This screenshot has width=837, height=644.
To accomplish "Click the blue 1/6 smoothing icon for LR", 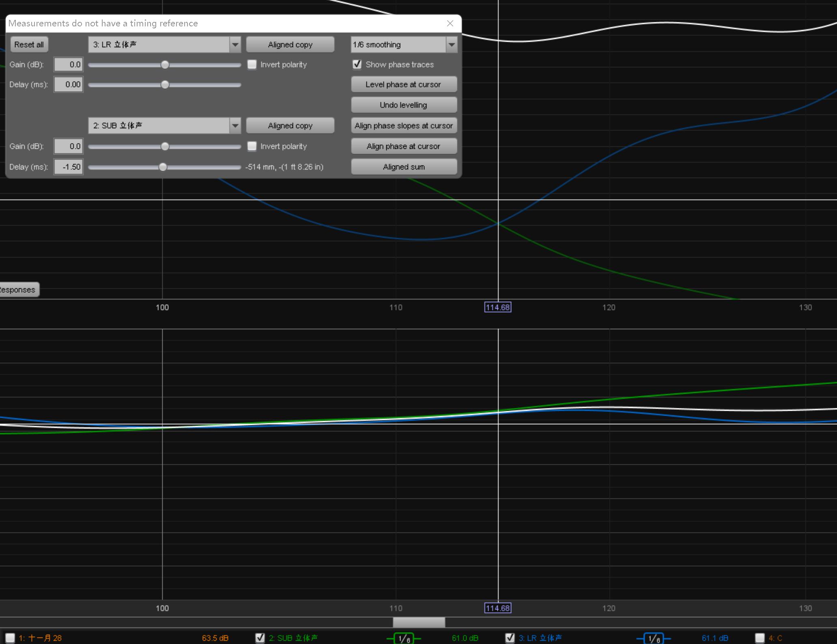I will click(653, 639).
